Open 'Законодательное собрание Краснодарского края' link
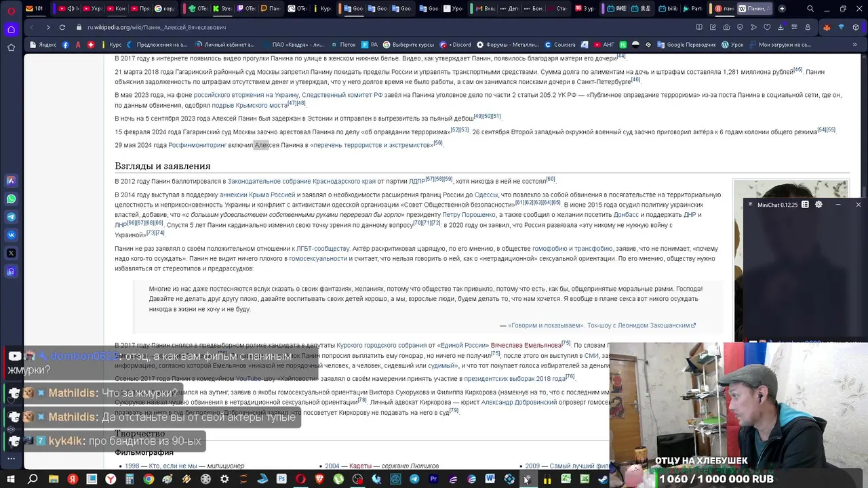 click(302, 182)
